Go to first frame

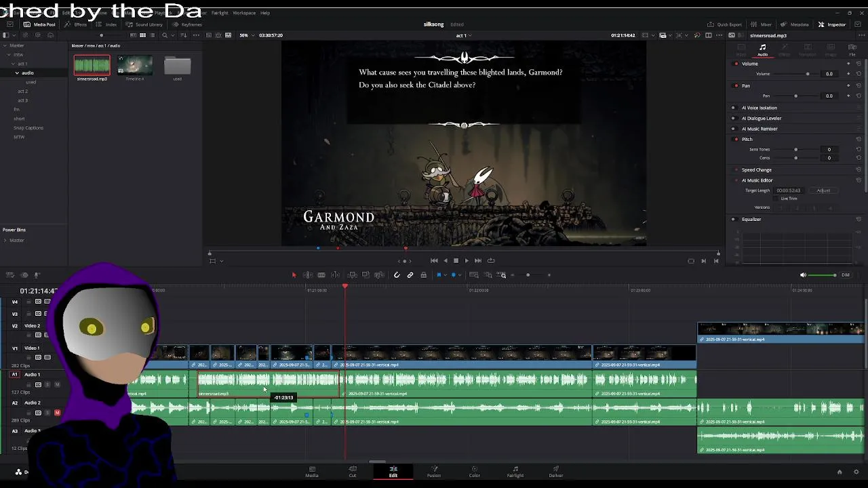434,260
